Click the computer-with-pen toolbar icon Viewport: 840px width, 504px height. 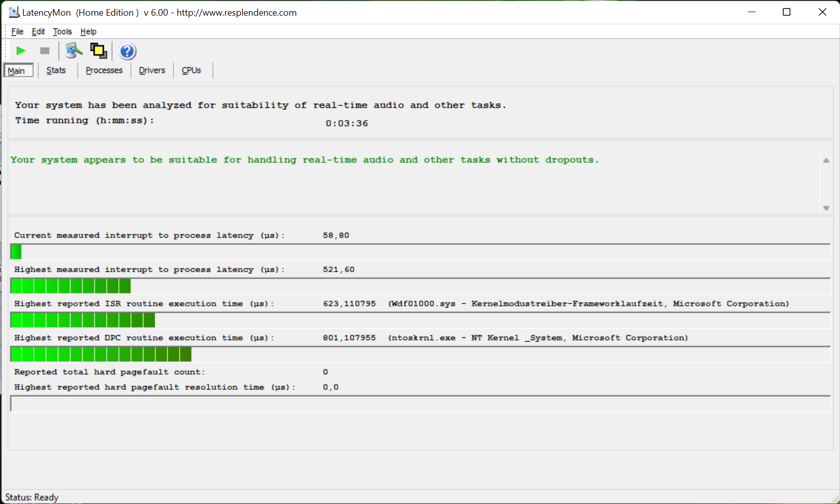(x=74, y=51)
